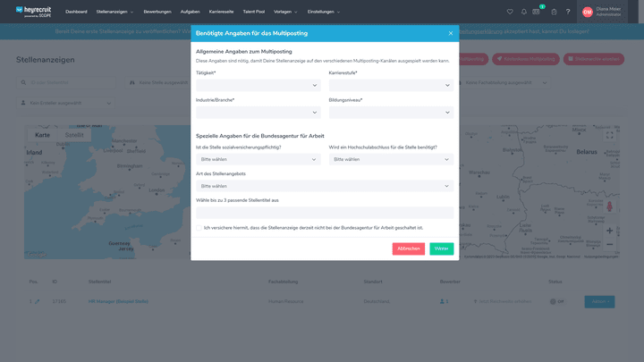Open the Art des Stellenangebots dropdown

pyautogui.click(x=325, y=186)
